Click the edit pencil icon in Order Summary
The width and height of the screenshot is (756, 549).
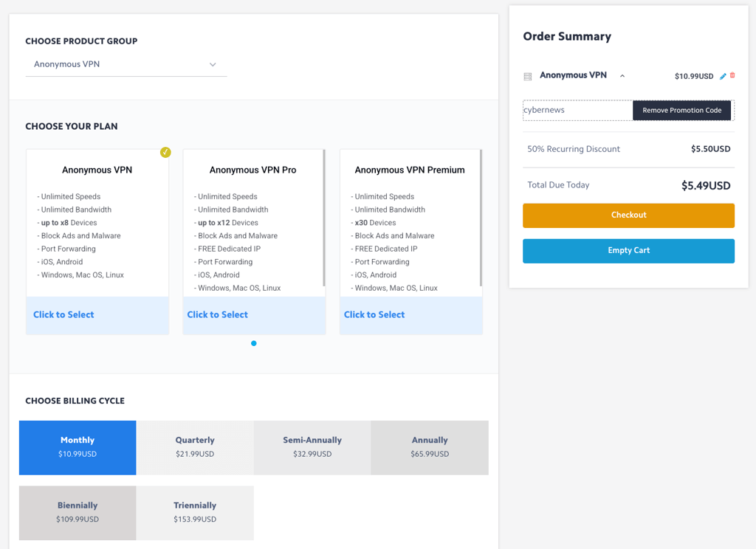pyautogui.click(x=723, y=76)
